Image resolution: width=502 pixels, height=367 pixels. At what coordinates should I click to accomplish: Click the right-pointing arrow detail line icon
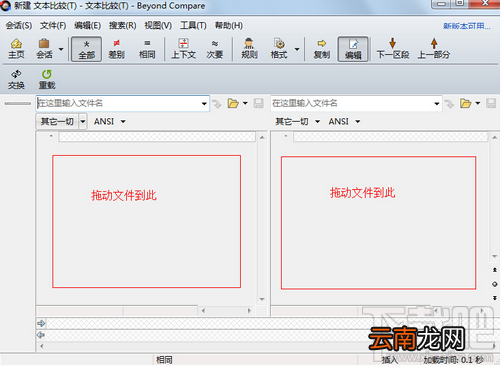[x=41, y=323]
